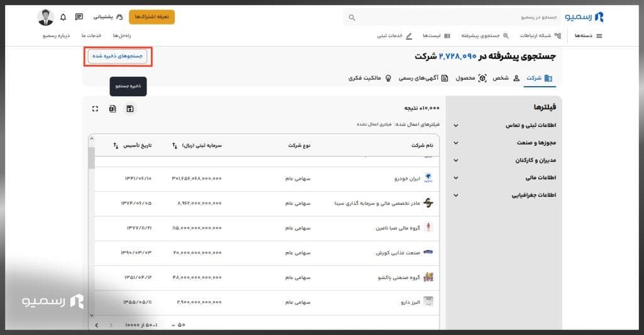This screenshot has width=644, height=335.
Task: Open مادر تخصصی مالی و سرمایه گذاری سینا
Action: [x=267, y=204]
